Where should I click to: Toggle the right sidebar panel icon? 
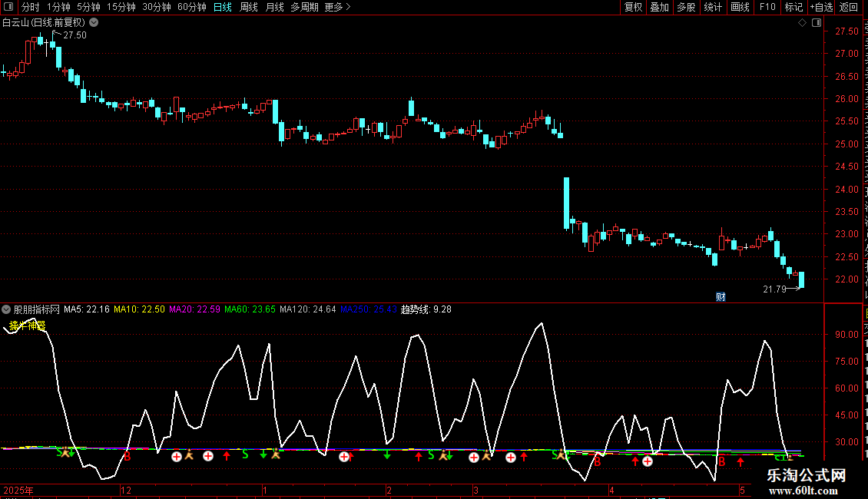coord(817,23)
